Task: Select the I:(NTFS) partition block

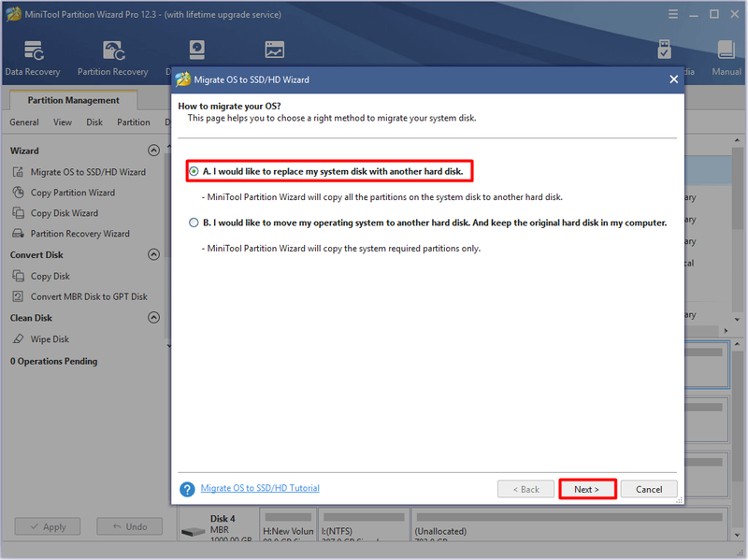Action: [x=364, y=524]
